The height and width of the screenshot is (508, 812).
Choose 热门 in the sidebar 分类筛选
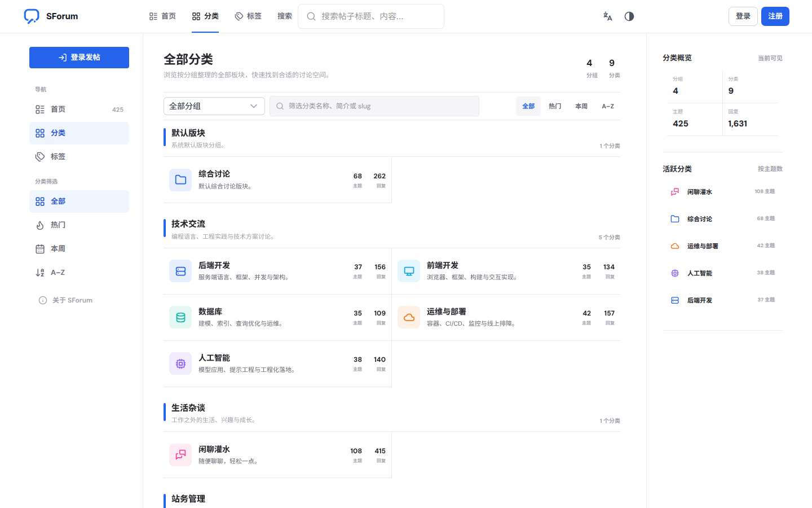(79, 225)
